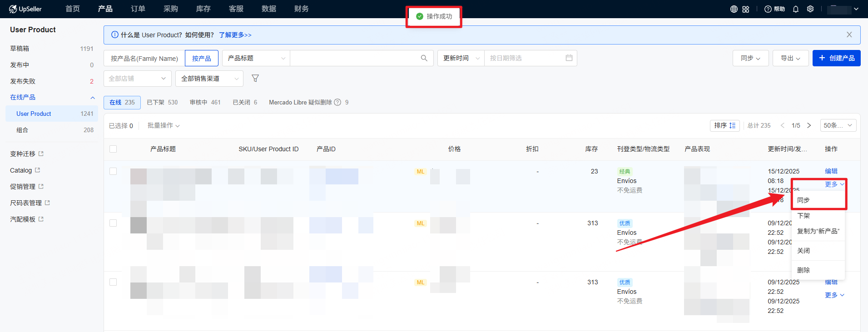Viewport: 868px width, 332px height.
Task: Switch to the 已下架 tab
Action: 162,102
